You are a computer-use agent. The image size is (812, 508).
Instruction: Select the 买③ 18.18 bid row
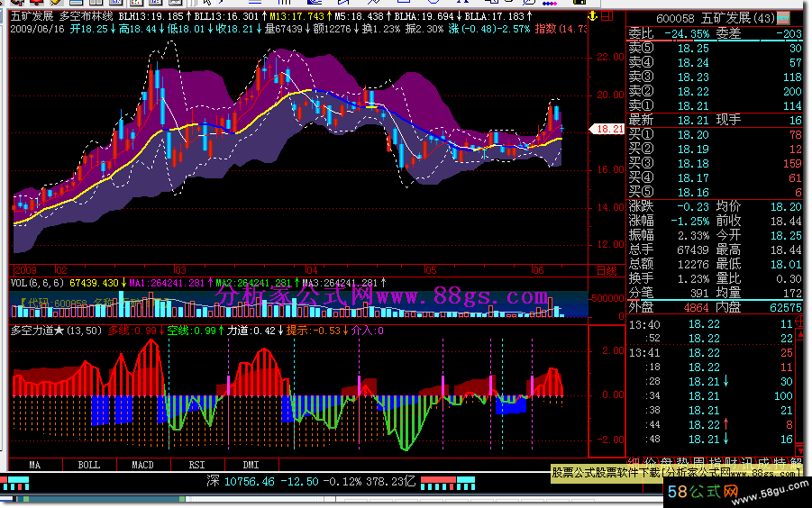tap(715, 163)
